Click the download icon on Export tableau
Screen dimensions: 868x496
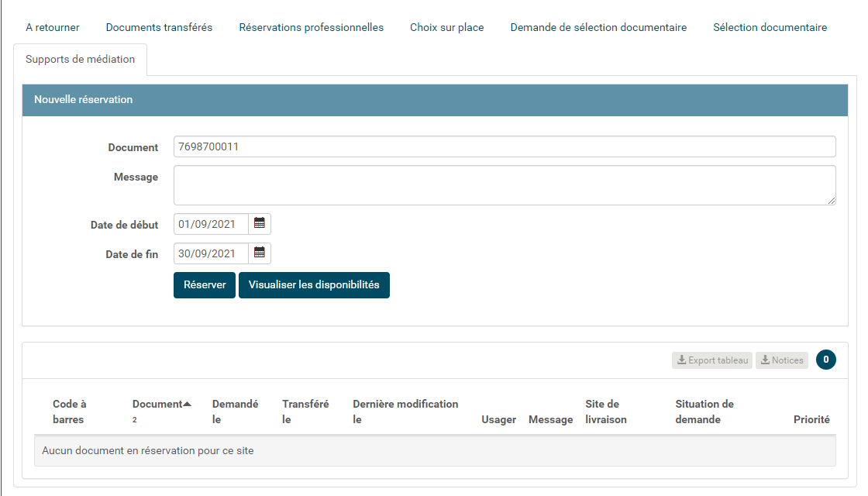pyautogui.click(x=681, y=360)
